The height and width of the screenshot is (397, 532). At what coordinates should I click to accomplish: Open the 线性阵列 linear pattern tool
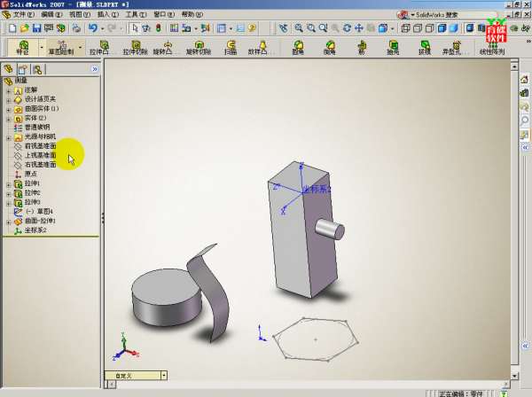(492, 47)
